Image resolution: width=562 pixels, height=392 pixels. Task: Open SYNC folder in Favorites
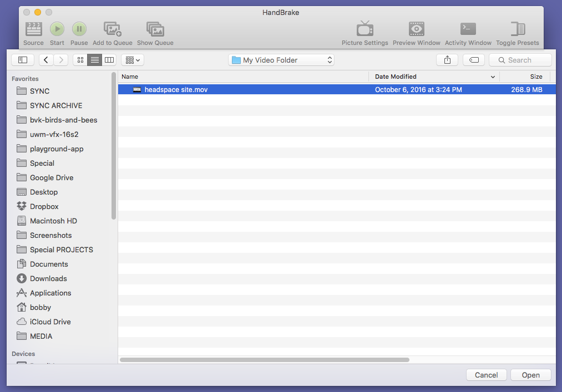click(x=39, y=91)
